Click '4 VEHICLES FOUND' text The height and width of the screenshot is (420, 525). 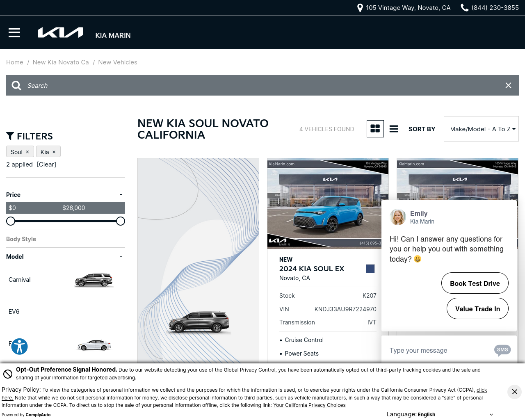tap(326, 129)
